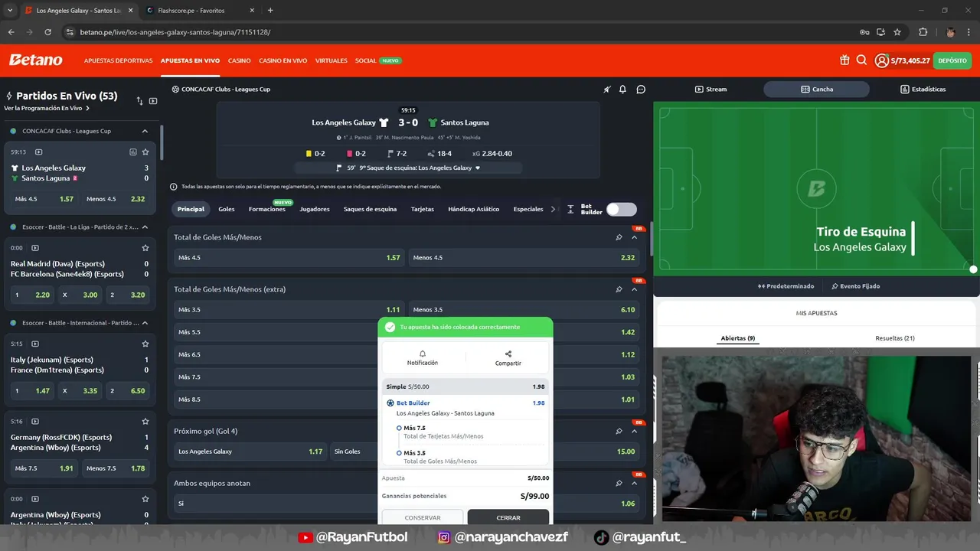The image size is (980, 551).
Task: Click CERRAR in the bet confirmation
Action: [x=508, y=518]
